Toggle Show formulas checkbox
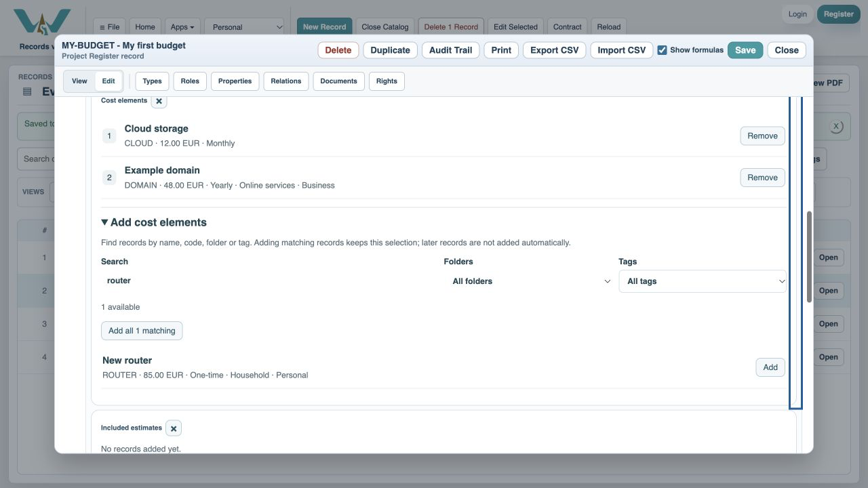Viewport: 868px width, 488px height. point(662,50)
